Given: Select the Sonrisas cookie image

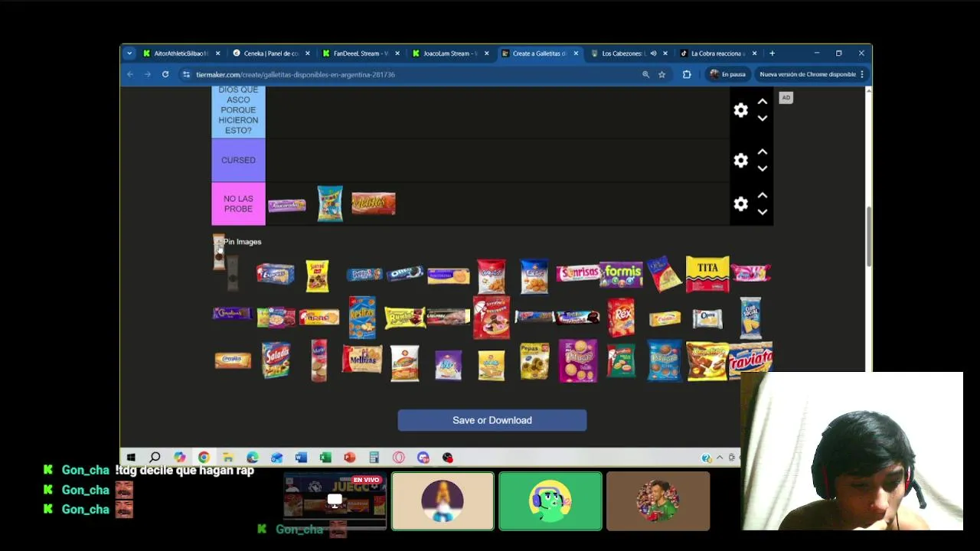Looking at the screenshot, I should (x=578, y=273).
